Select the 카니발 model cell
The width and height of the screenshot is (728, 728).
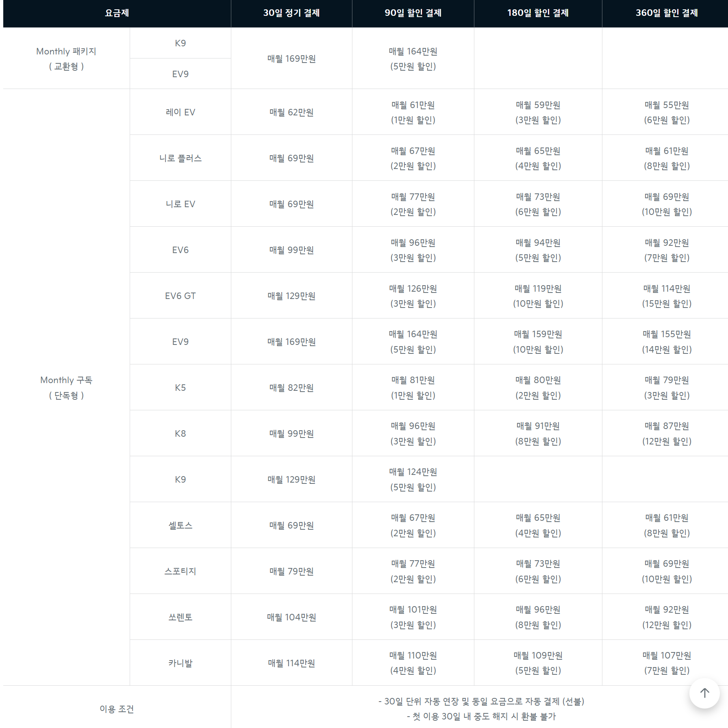click(x=180, y=663)
